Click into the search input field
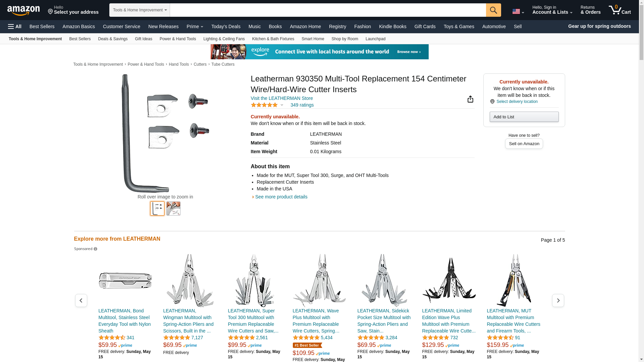 [328, 10]
